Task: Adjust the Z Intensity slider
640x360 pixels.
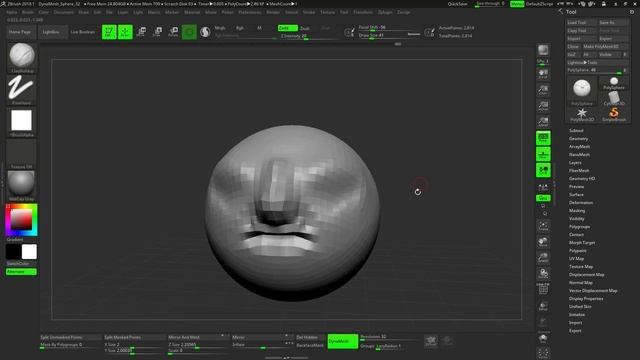Action: tap(308, 36)
